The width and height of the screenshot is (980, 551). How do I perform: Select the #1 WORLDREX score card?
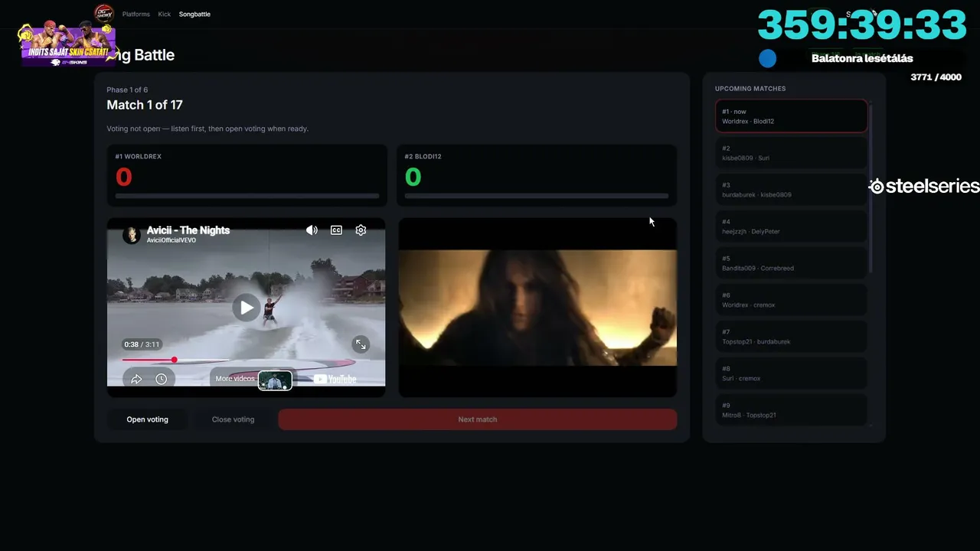coord(247,175)
